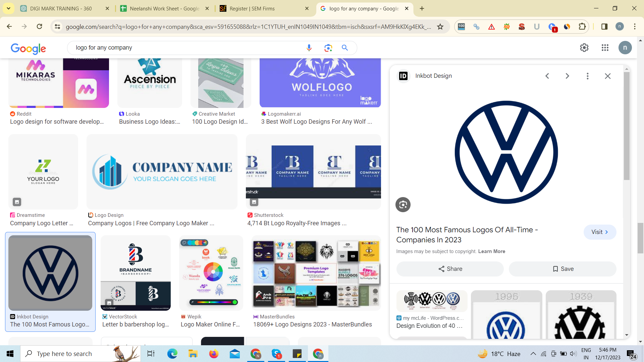The image size is (644, 362).
Task: Open the Mail app on taskbar
Action: pos(235,354)
